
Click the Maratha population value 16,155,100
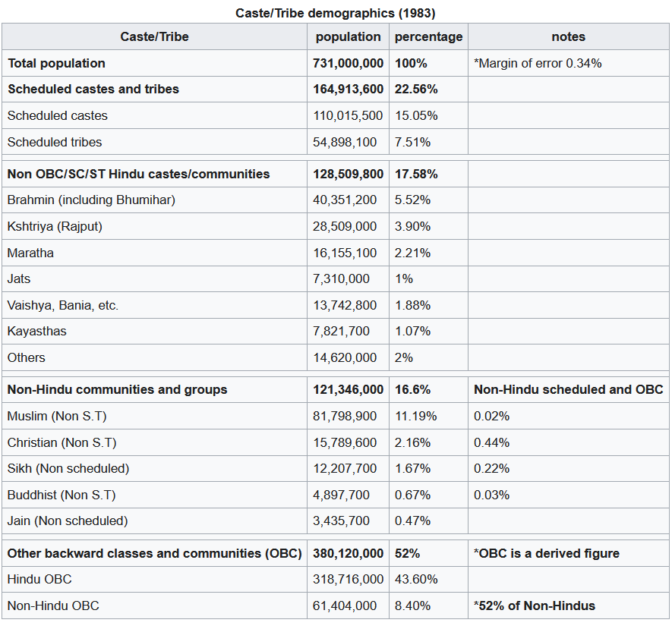345,253
